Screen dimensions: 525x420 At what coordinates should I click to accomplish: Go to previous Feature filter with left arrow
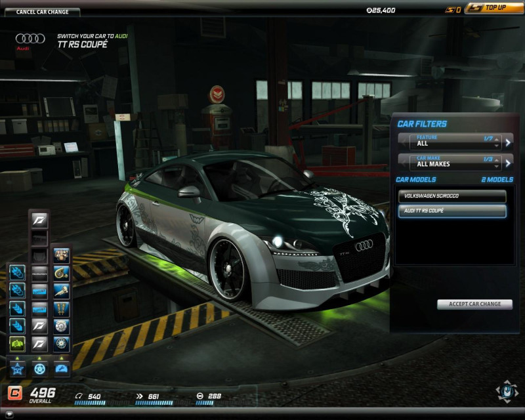coord(404,142)
